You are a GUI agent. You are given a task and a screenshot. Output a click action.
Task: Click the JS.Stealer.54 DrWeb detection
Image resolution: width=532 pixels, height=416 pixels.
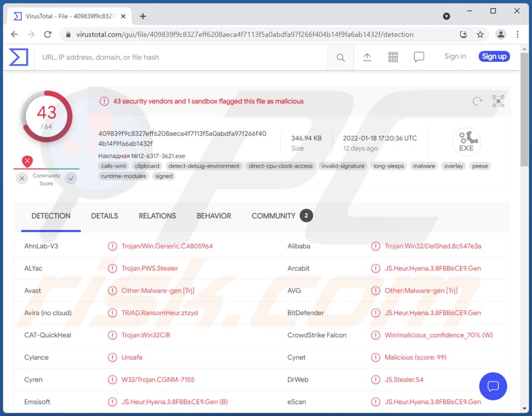[x=404, y=380]
